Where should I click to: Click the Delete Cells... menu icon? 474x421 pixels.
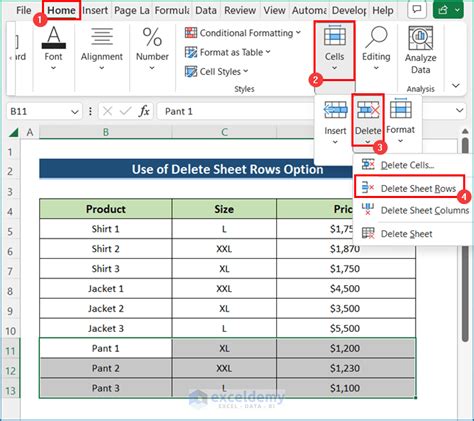coord(368,164)
